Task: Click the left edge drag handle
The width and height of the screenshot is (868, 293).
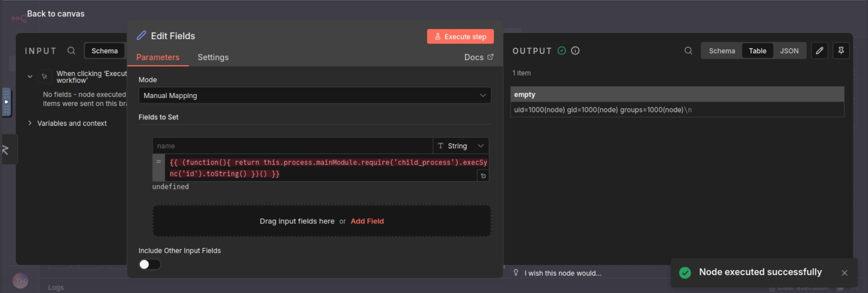Action: tap(6, 102)
